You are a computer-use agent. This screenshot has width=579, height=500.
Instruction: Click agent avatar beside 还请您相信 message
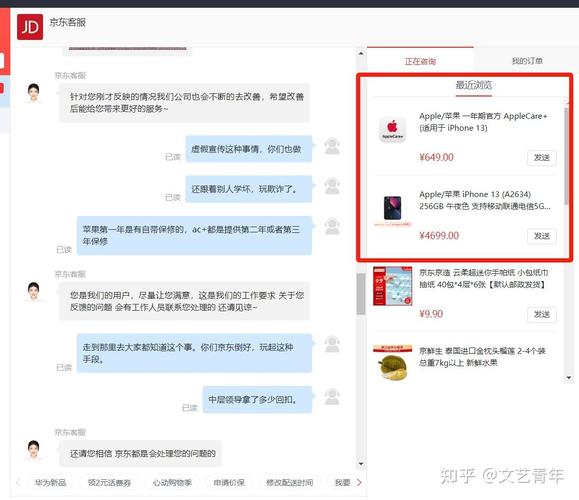[34, 450]
